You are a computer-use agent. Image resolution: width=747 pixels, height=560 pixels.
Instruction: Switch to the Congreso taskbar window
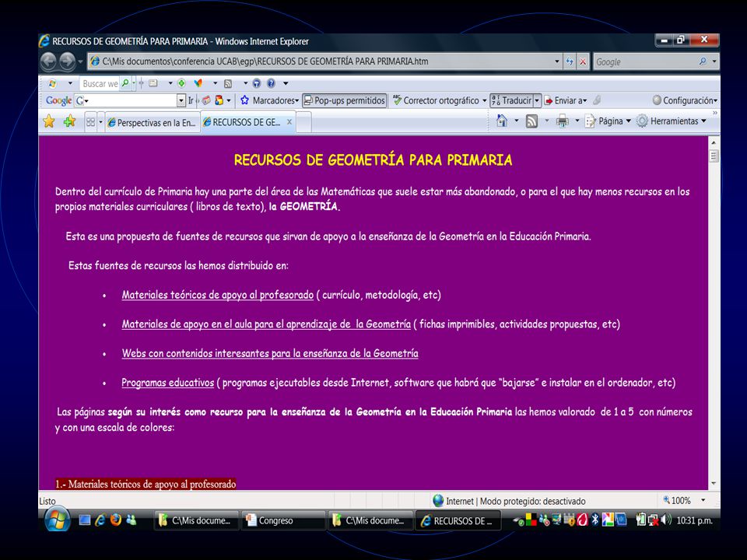coord(283,520)
